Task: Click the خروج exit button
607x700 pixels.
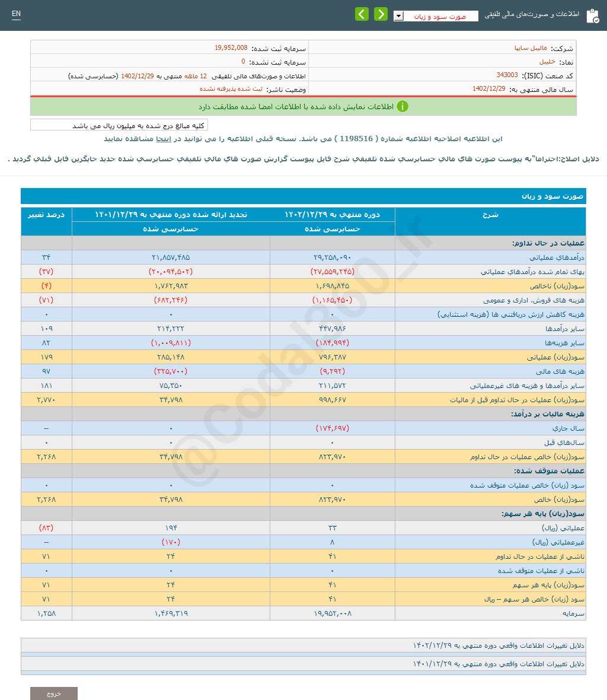Action: [x=54, y=693]
